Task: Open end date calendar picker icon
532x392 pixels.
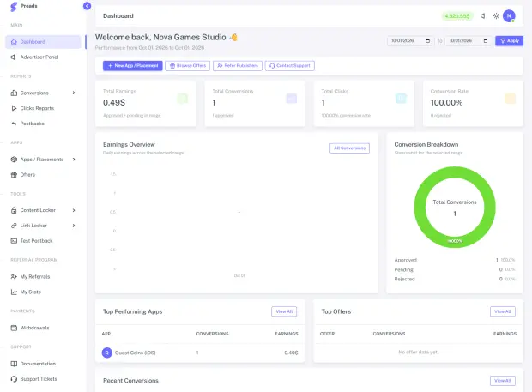Action: coord(486,40)
